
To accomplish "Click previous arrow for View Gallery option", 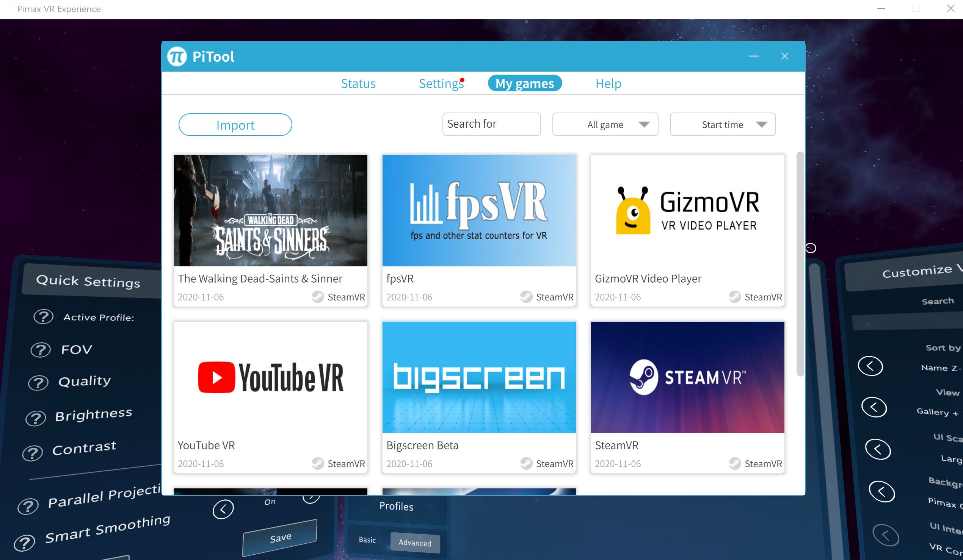I will (x=874, y=407).
